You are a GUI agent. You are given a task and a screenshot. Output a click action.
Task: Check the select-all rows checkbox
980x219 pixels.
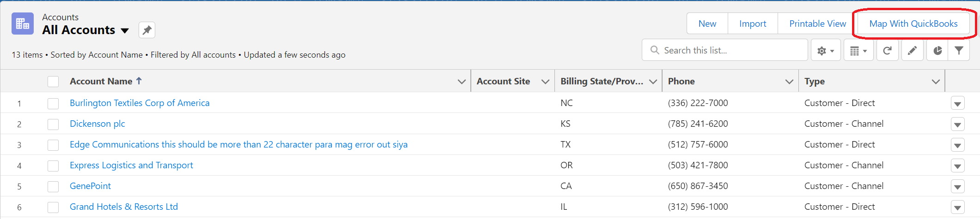point(53,82)
